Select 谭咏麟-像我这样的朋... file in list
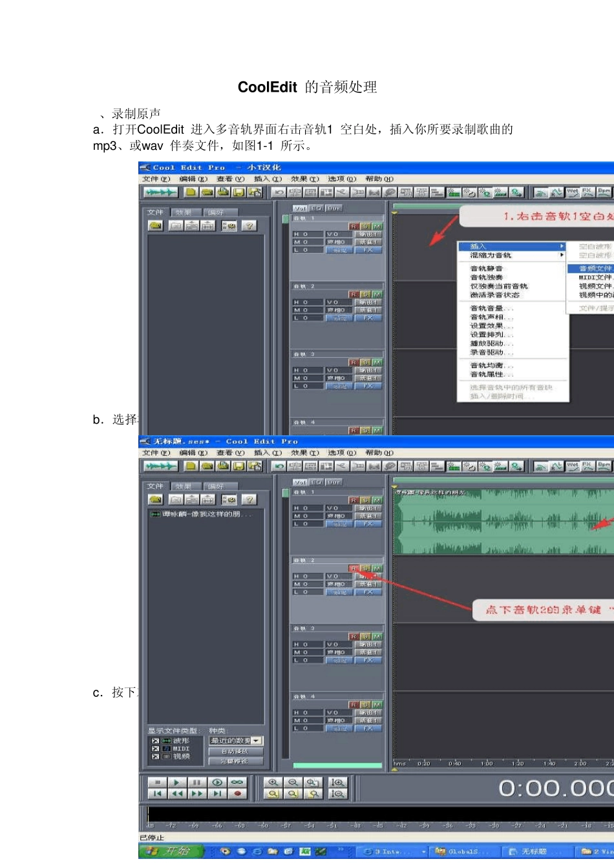 click(x=202, y=514)
